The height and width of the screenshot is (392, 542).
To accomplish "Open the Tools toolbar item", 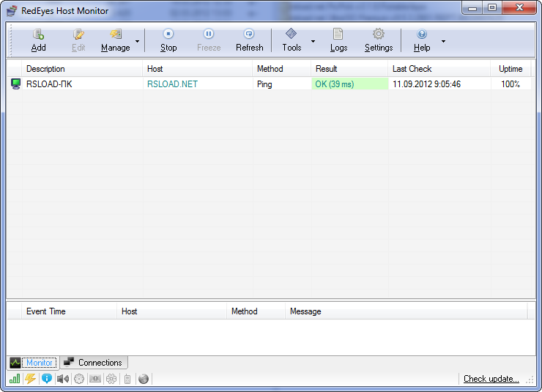I will (x=292, y=40).
